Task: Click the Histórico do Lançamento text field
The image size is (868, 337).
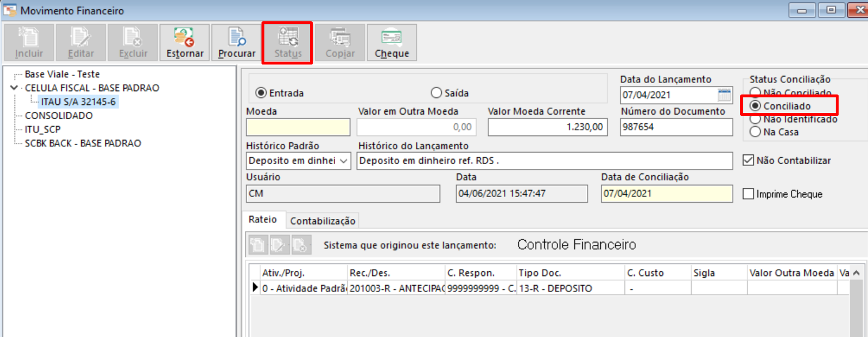Action: click(544, 161)
